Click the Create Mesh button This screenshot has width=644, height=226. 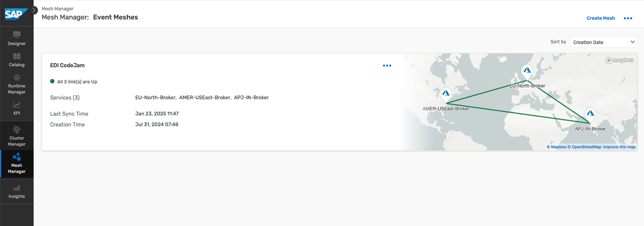[x=601, y=18]
